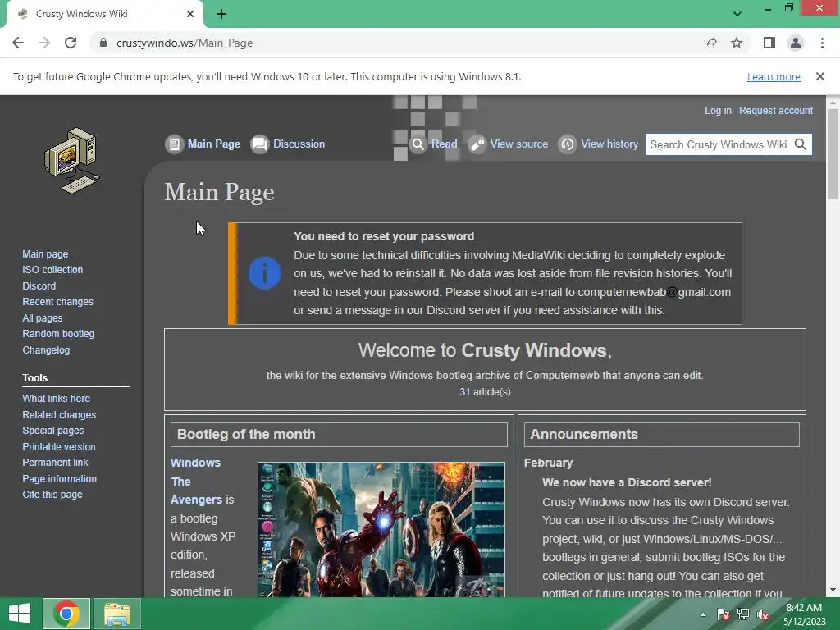Click the blue info icon in the notice

coord(265,273)
